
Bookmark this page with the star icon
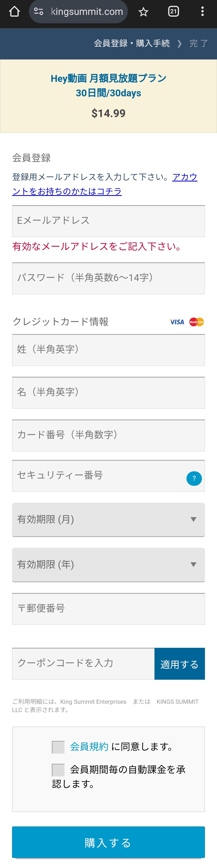(143, 12)
